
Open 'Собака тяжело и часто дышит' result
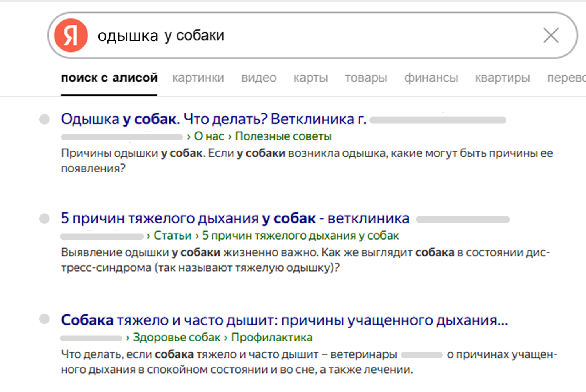[x=283, y=320]
